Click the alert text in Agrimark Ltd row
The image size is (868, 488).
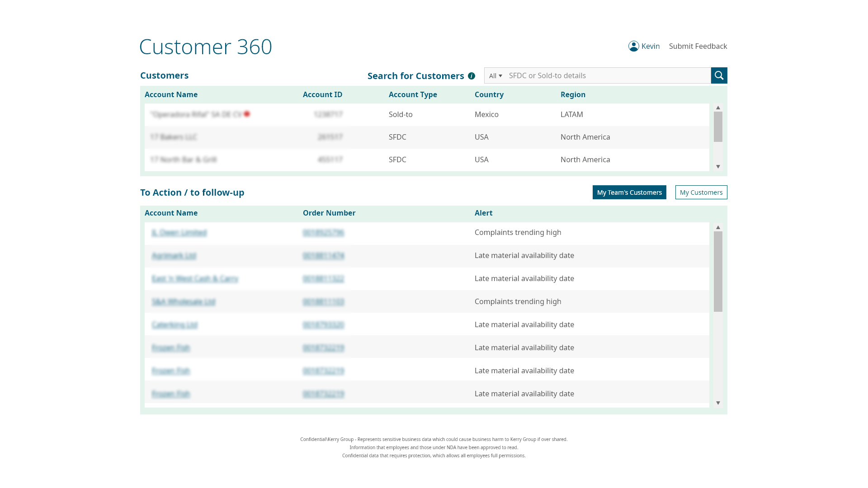[524, 255]
